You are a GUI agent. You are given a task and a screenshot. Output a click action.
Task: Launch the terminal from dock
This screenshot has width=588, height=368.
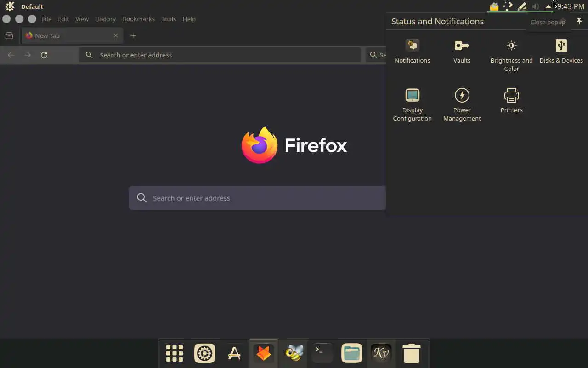pos(322,353)
